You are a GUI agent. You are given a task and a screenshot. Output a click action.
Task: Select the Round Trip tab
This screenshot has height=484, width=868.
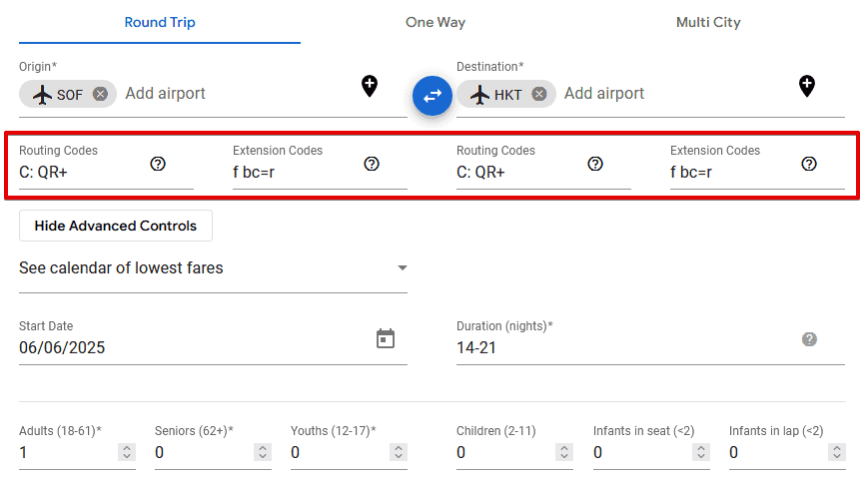[x=160, y=22]
